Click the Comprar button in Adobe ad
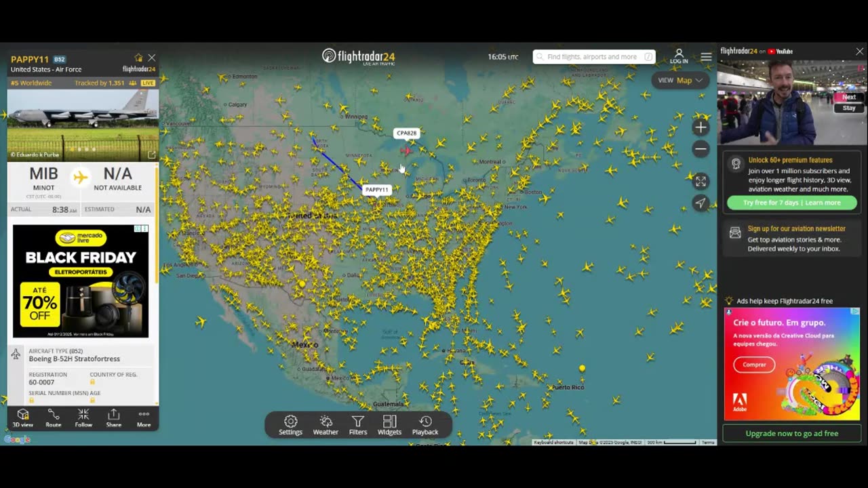 tap(754, 365)
